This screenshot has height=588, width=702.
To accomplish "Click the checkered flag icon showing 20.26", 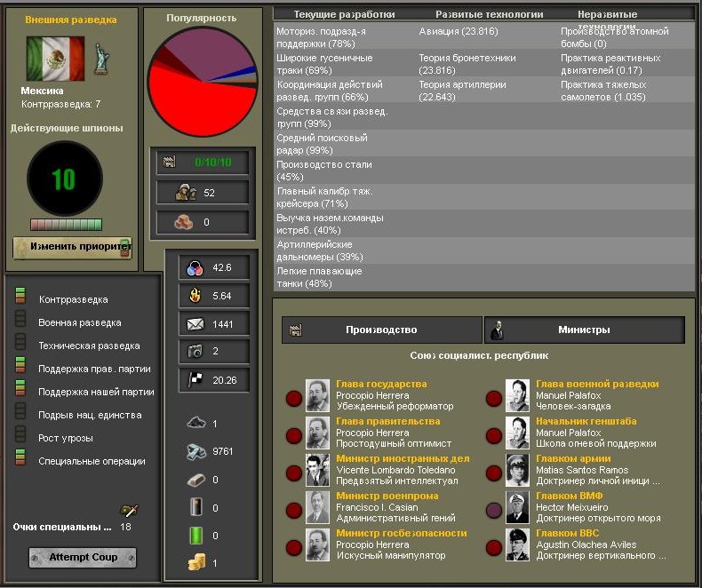I will [x=195, y=380].
